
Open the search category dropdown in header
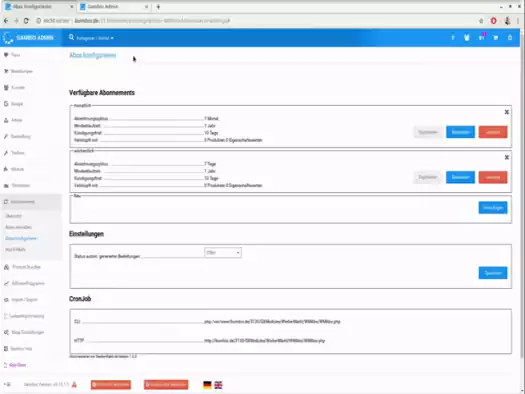coord(95,38)
